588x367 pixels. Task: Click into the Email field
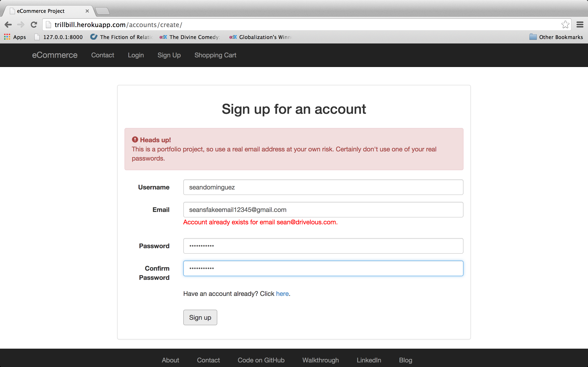323,210
